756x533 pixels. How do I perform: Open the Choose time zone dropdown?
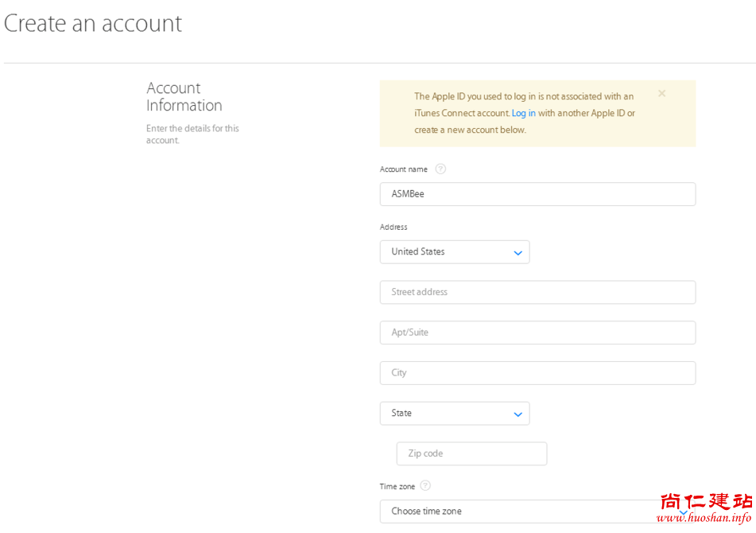[x=525, y=512]
